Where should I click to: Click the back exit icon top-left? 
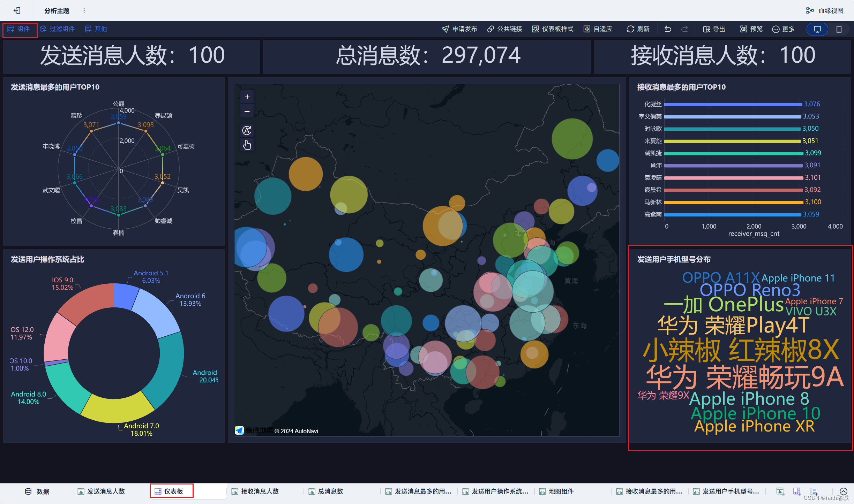[x=17, y=10]
